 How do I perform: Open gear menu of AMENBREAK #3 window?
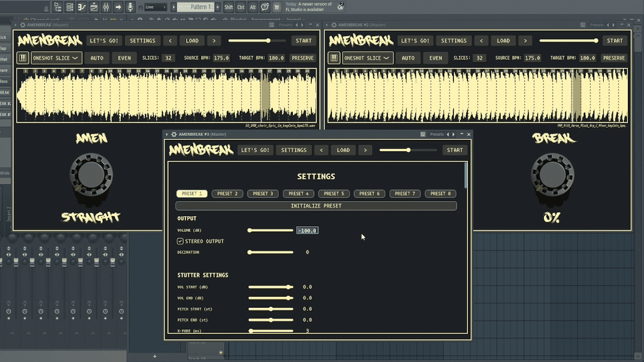pos(174,134)
